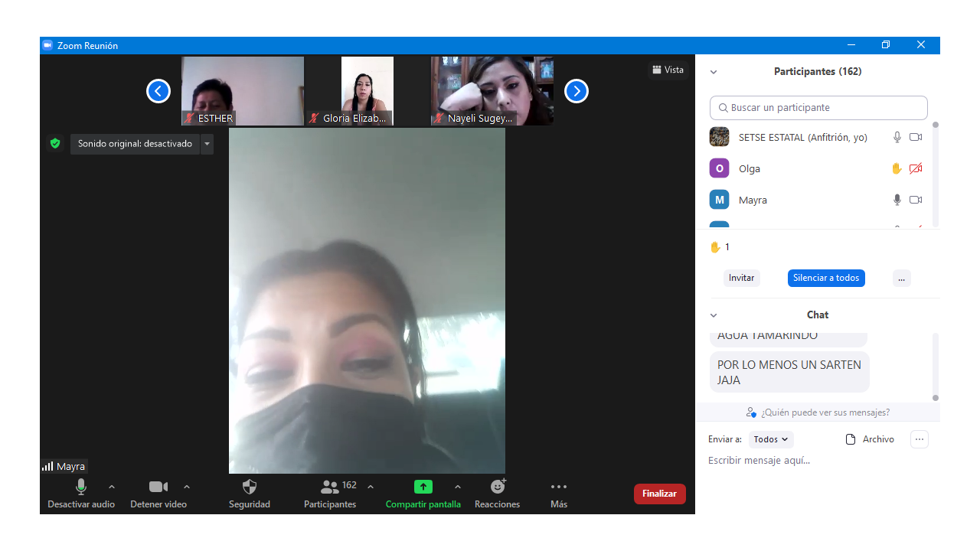Screen dimensions: 980x551
Task: Click Olga's purple avatar
Action: point(719,168)
